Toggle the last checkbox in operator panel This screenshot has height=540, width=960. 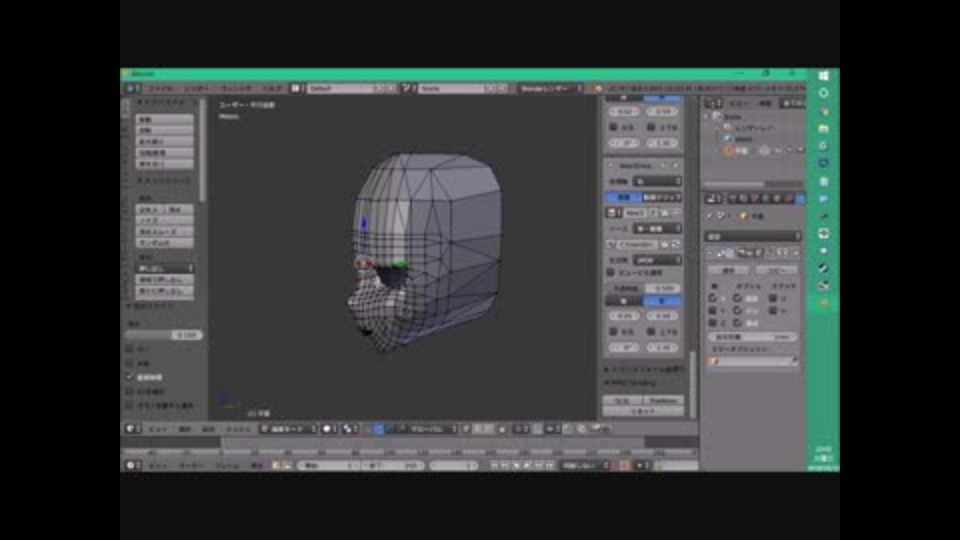tap(130, 405)
